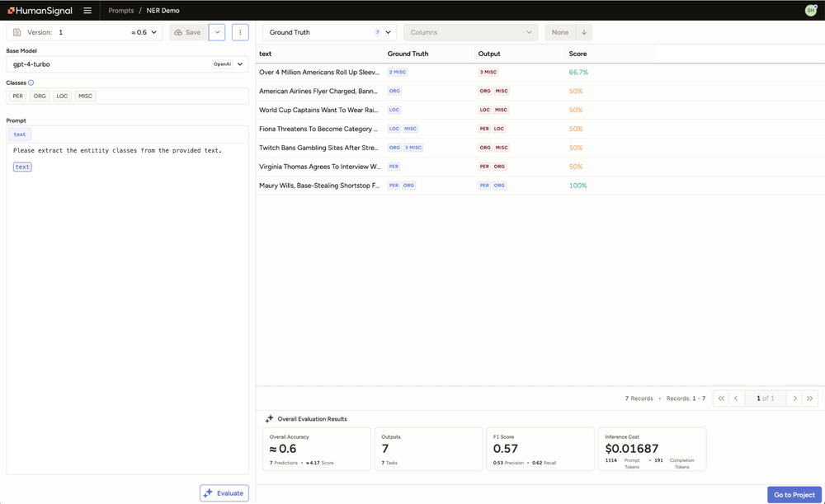Open the World Cup Captains row
This screenshot has height=504, width=825.
coord(540,110)
